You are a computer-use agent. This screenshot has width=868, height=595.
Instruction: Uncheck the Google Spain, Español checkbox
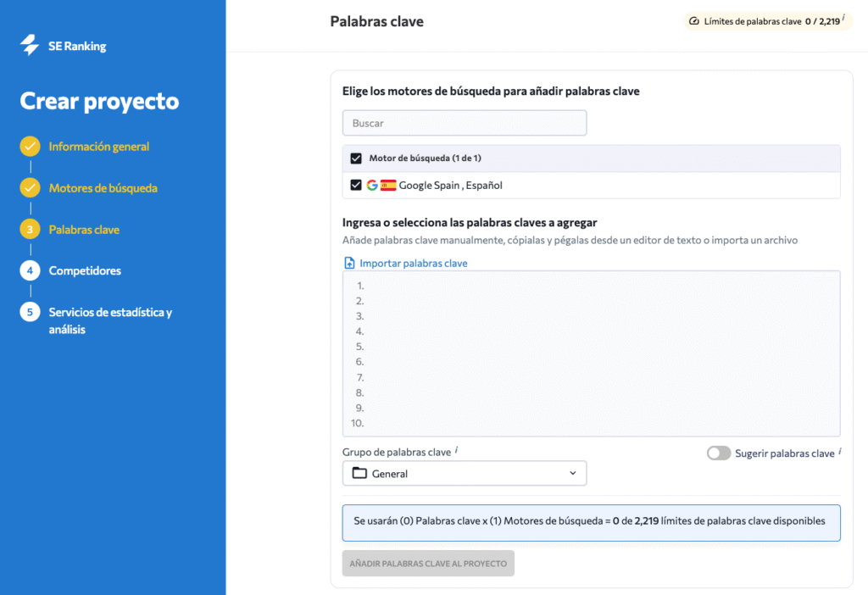coord(356,185)
